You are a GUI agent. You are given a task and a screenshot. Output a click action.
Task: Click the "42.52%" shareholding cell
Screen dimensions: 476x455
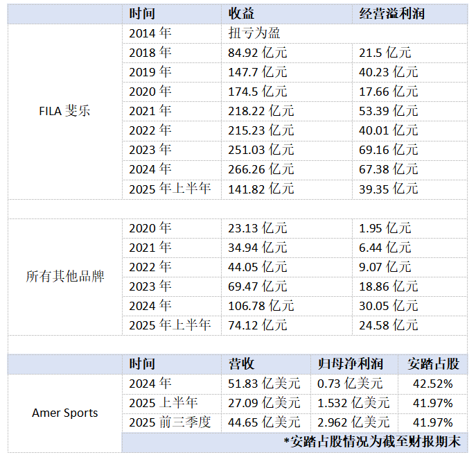click(433, 384)
